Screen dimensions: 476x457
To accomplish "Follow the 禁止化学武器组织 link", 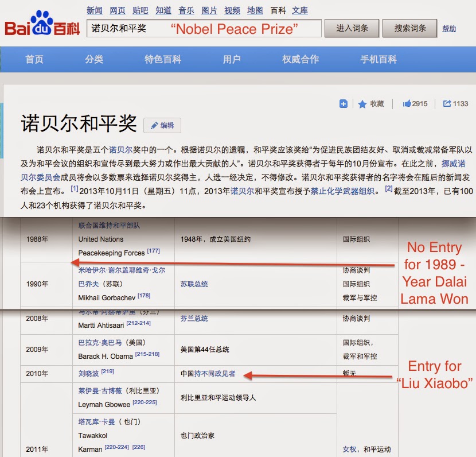I will [x=342, y=191].
